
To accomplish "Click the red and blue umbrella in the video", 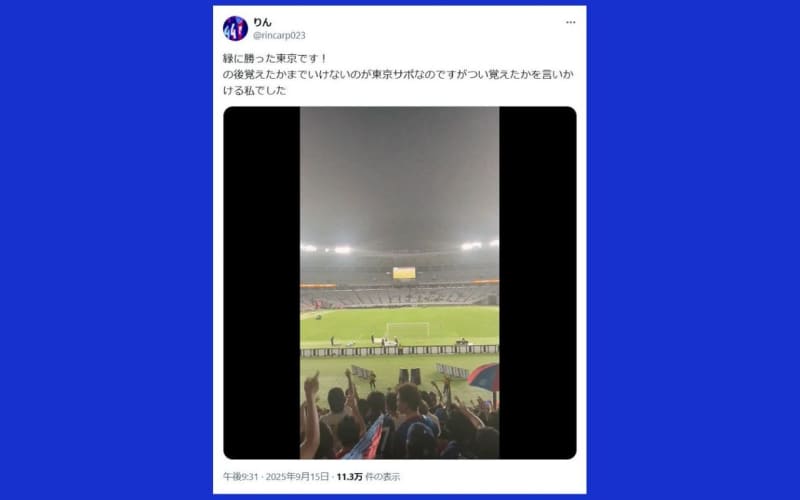I will coord(484,378).
